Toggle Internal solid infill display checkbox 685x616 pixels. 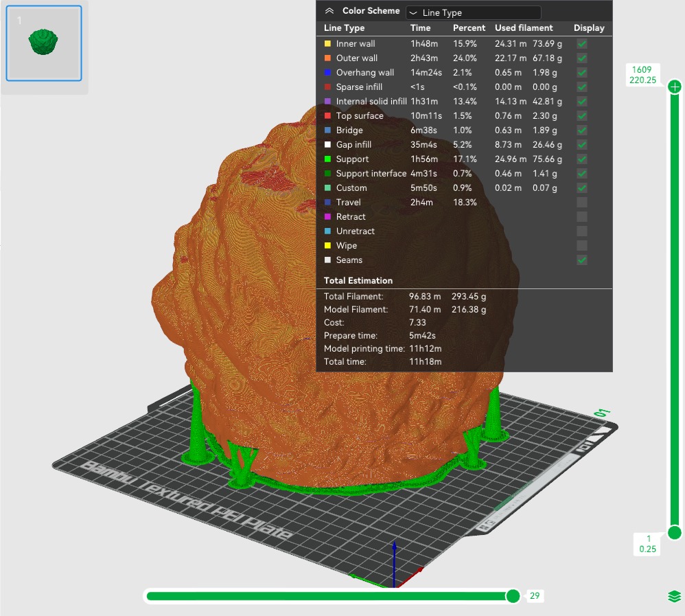click(581, 102)
